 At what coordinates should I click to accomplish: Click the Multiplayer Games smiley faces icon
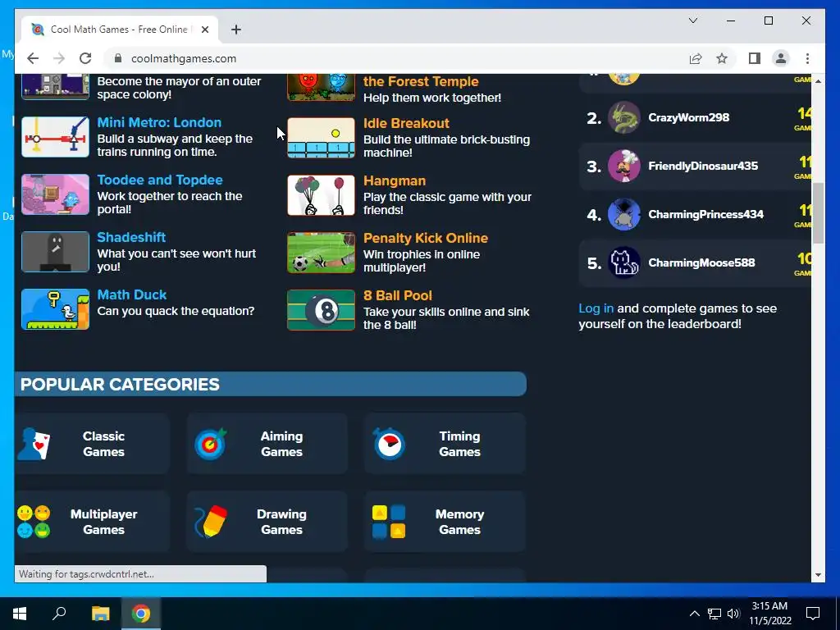point(34,521)
